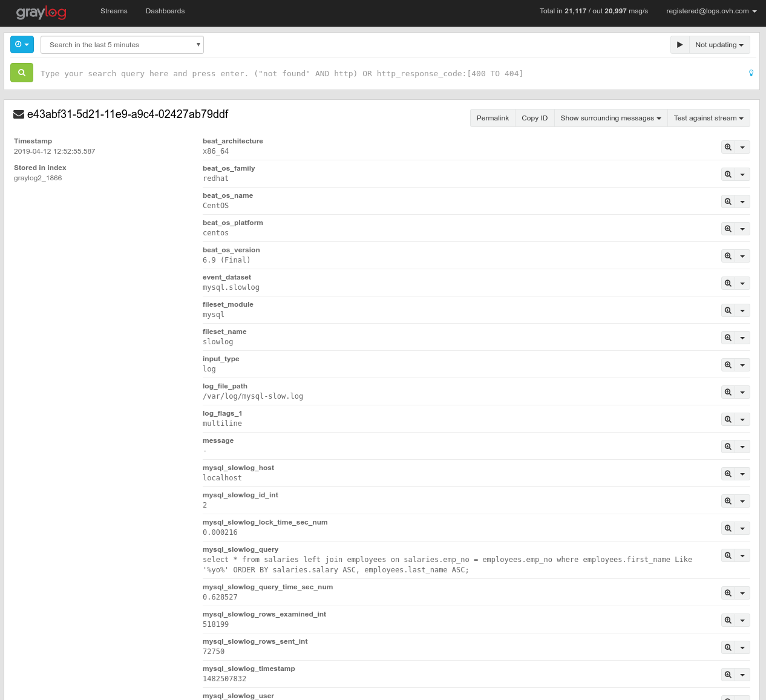Toggle the 'Not updating' refresh setting
Screen dimensions: 766x700
[719, 44]
